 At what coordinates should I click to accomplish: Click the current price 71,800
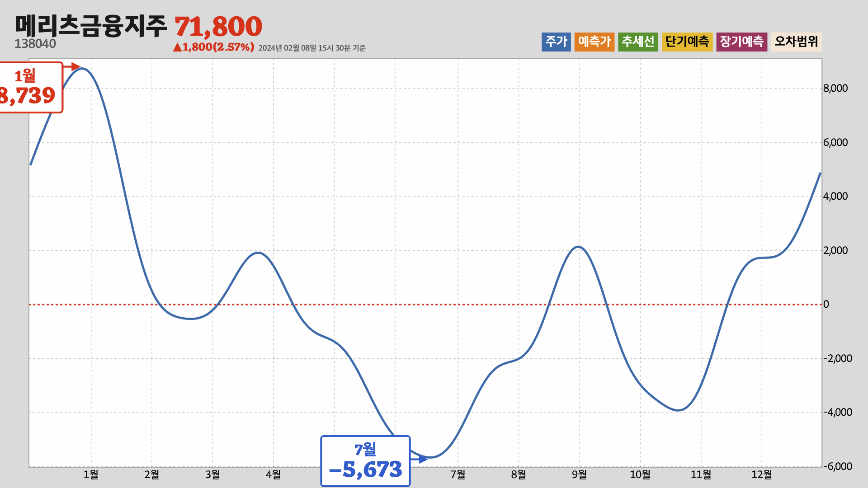(218, 26)
